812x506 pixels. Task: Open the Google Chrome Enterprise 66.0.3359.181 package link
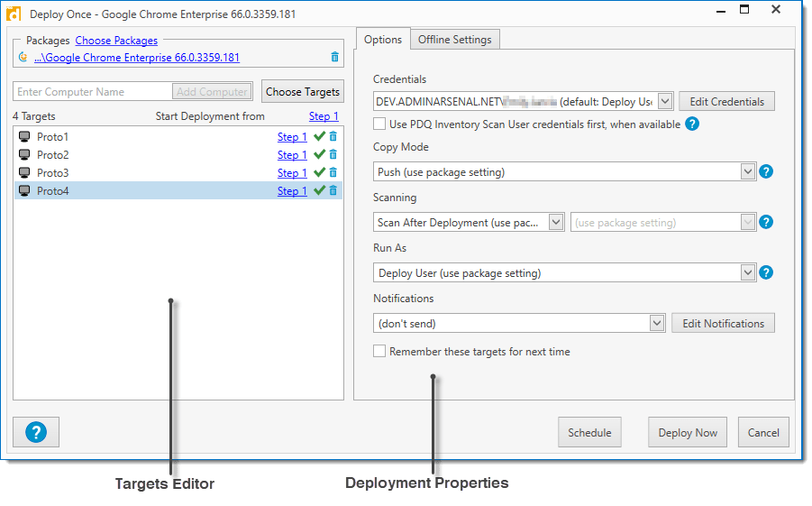point(137,58)
